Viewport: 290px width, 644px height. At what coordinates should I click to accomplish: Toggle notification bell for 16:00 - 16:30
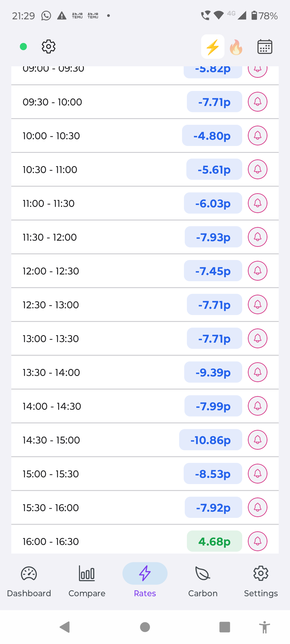tap(258, 541)
